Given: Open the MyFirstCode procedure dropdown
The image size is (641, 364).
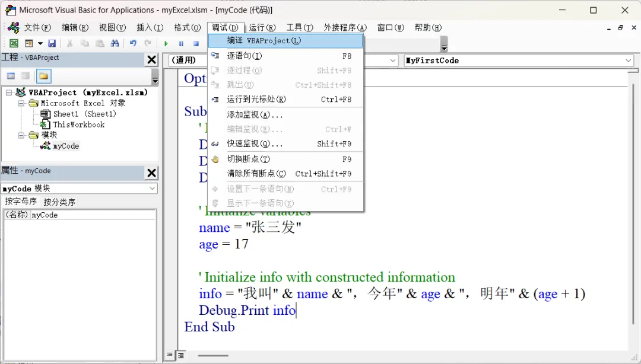Looking at the screenshot, I should [629, 60].
